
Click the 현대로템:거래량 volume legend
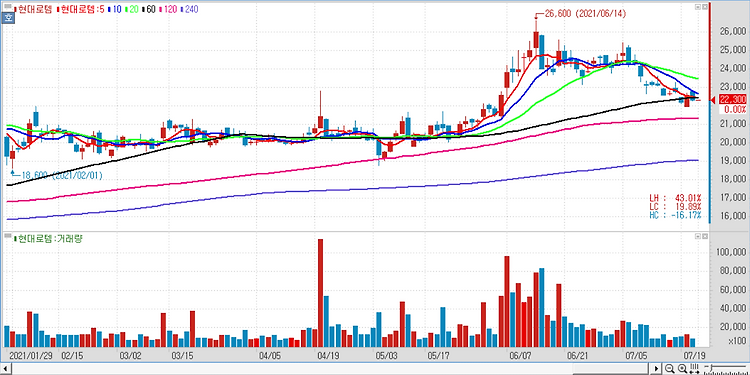48,238
